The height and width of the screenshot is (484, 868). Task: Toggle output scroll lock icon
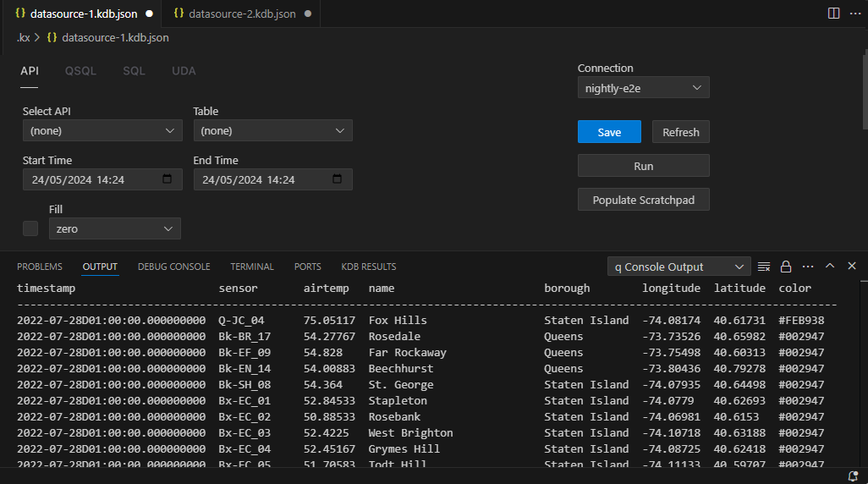[786, 267]
